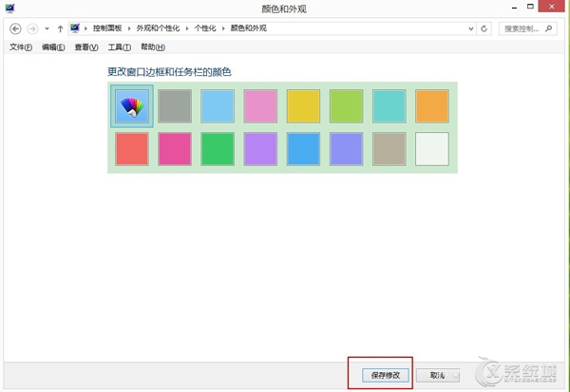Open the 文件(F) menu

tap(21, 47)
